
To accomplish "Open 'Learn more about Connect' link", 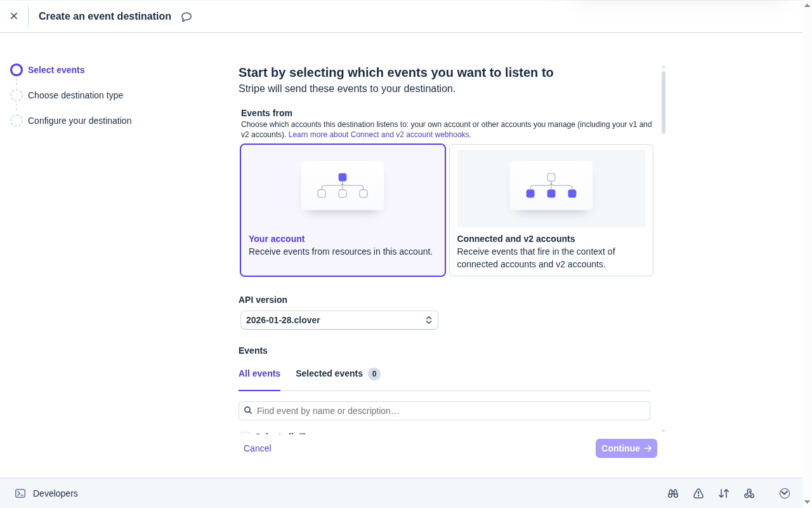I will coord(379,135).
